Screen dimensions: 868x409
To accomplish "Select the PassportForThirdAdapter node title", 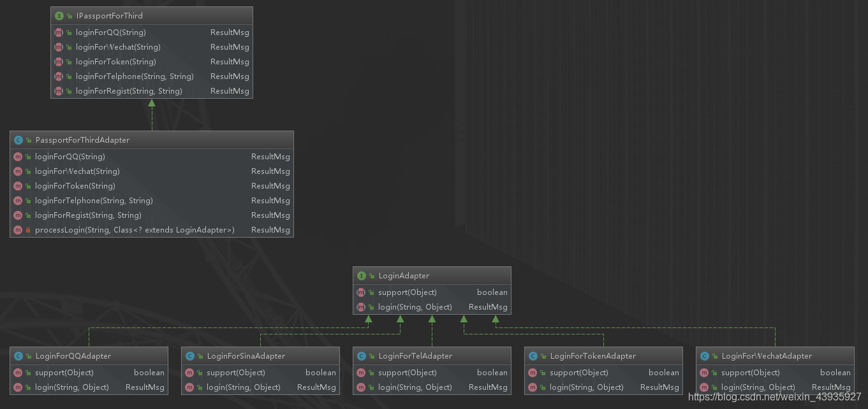I will pyautogui.click(x=82, y=140).
